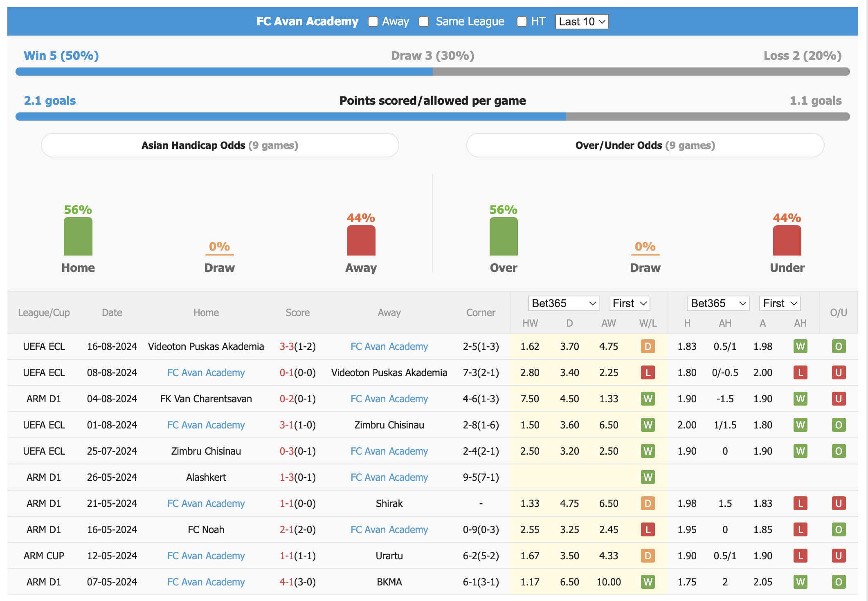868x601 pixels.
Task: Open First dropdown beside 1X2 odds
Action: 629,303
